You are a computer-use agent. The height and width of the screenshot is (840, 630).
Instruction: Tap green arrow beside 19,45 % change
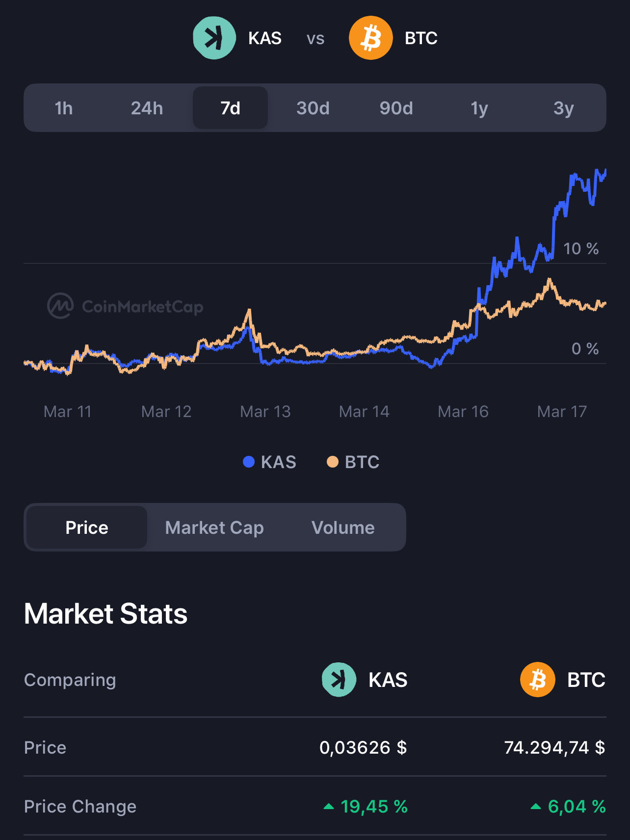(329, 806)
